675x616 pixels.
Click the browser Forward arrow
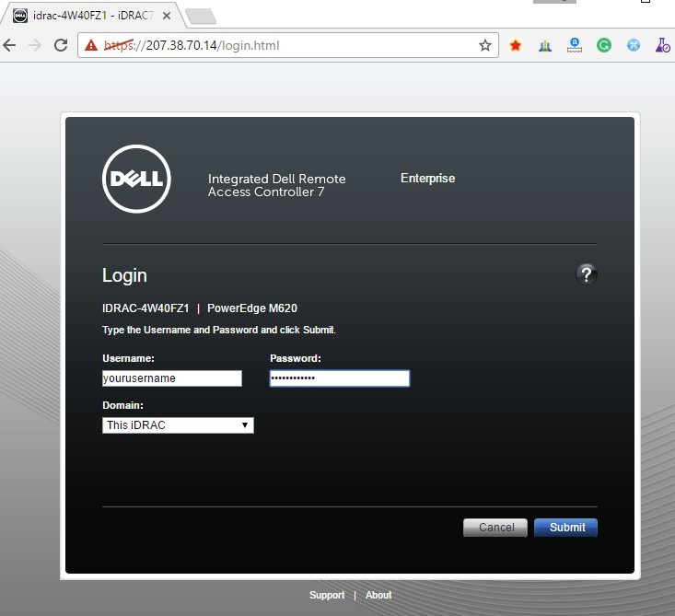coord(35,45)
